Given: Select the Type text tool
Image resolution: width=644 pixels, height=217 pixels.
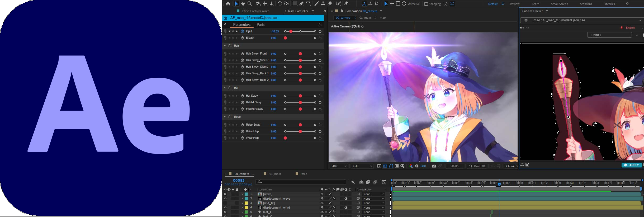Looking at the screenshot, I should coord(308,4).
